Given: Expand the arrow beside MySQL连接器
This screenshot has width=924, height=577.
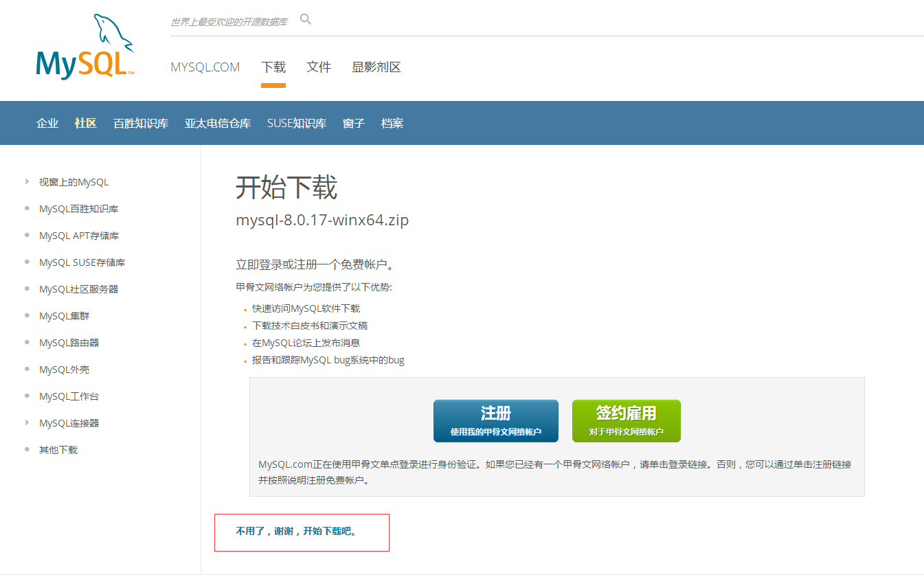Looking at the screenshot, I should click(x=27, y=423).
